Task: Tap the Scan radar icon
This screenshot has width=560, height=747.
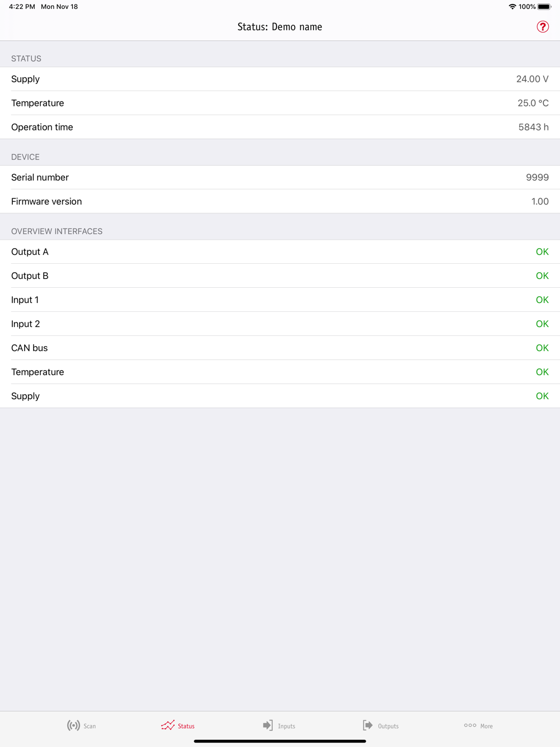Action: pyautogui.click(x=73, y=726)
